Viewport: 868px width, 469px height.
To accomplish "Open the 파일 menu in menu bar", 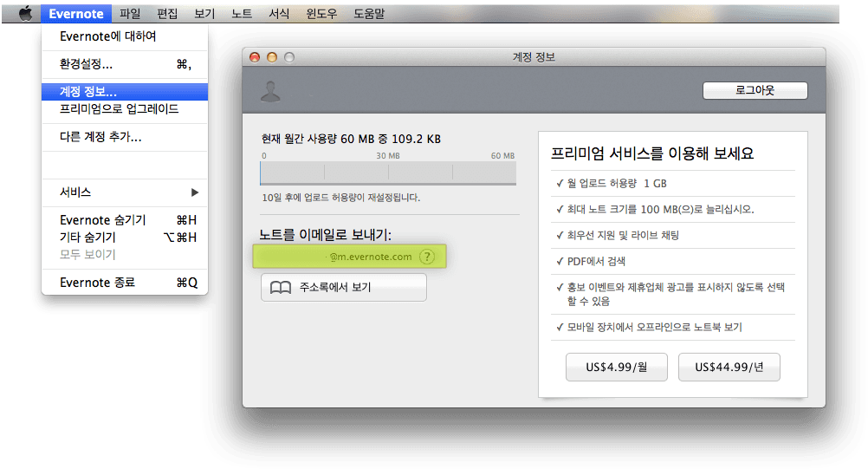I will (130, 14).
